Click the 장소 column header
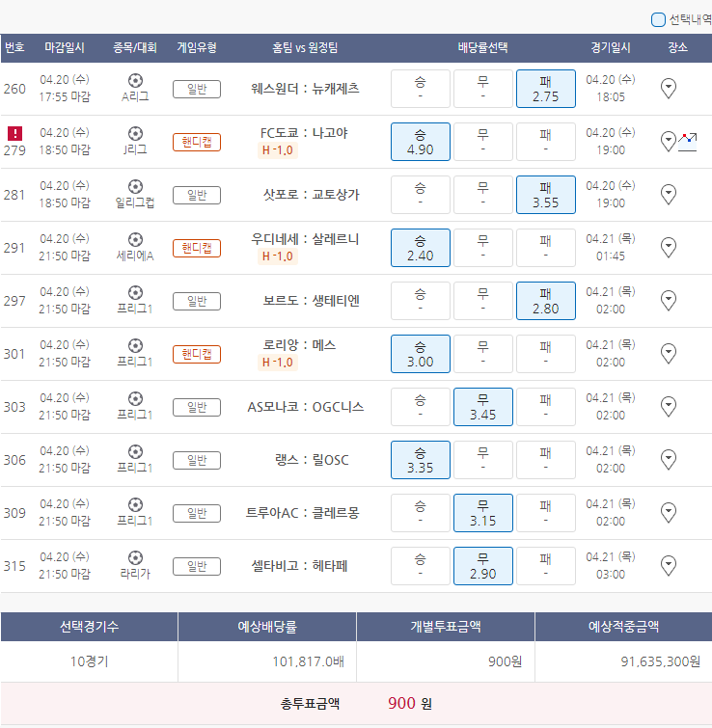 point(677,47)
